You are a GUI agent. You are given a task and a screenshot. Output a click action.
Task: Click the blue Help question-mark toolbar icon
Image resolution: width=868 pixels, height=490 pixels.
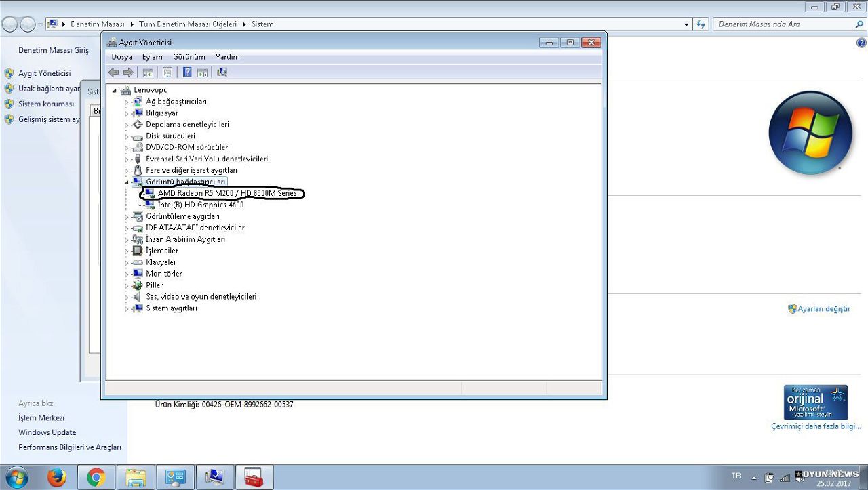[x=187, y=73]
